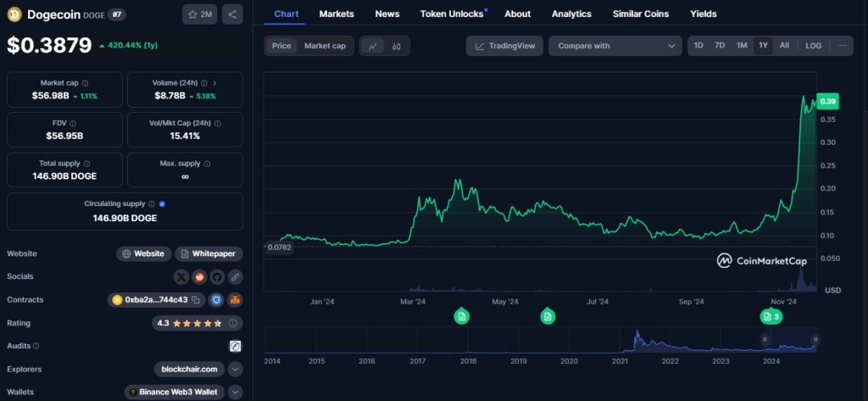Click the 4.3 star rating pill
This screenshot has height=401, width=868.
coord(197,323)
